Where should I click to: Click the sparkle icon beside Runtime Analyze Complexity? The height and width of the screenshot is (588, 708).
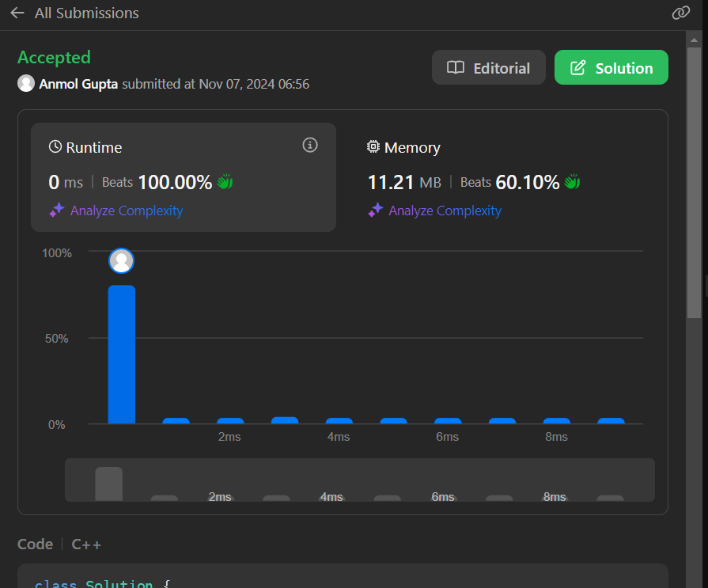[57, 210]
